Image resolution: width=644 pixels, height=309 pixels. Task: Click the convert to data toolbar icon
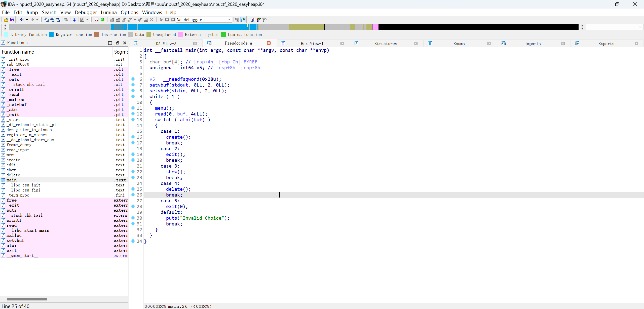coord(118,20)
